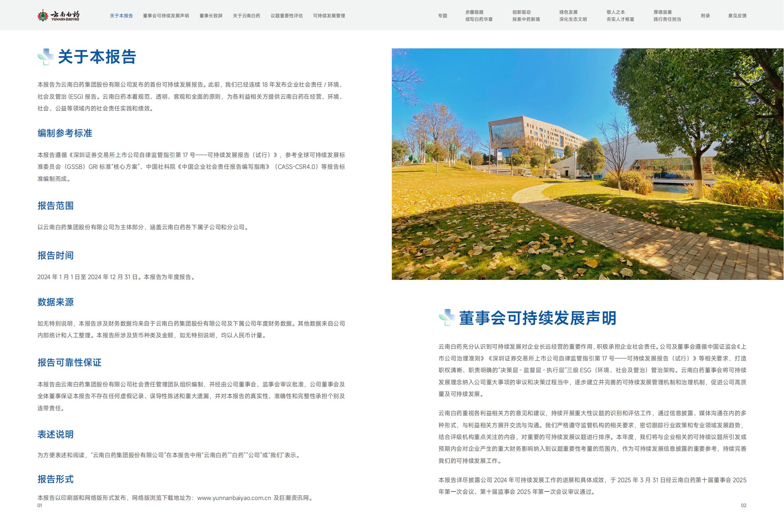Open 议题重要性评估 in the navigation bar
Screen dimensions: 784x532
287,16
